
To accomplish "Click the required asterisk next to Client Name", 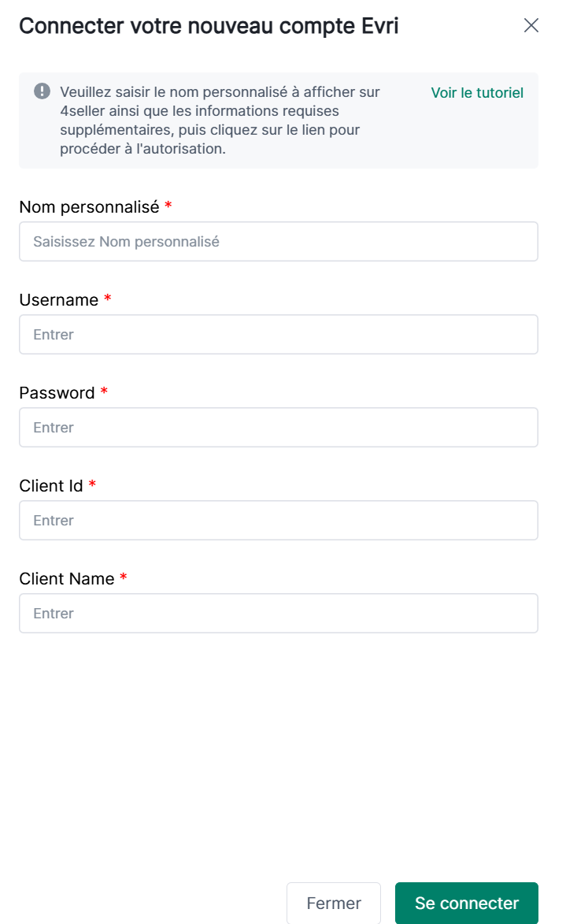I will pyautogui.click(x=124, y=578).
